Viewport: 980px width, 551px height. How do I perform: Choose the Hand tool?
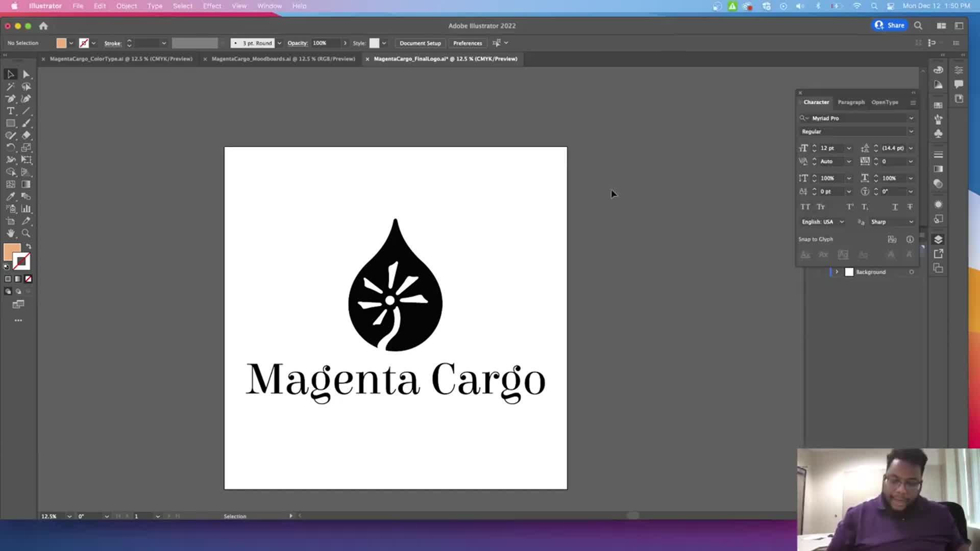[x=10, y=234]
